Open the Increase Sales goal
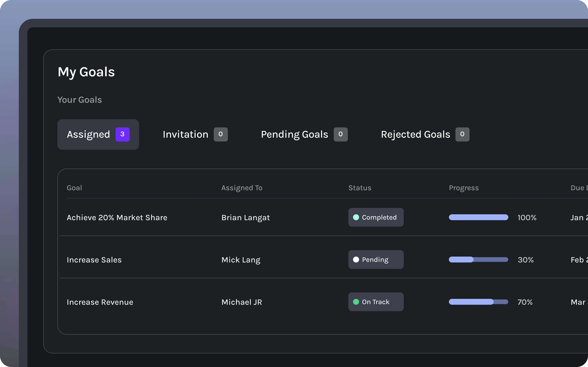The width and height of the screenshot is (588, 367). coord(94,260)
